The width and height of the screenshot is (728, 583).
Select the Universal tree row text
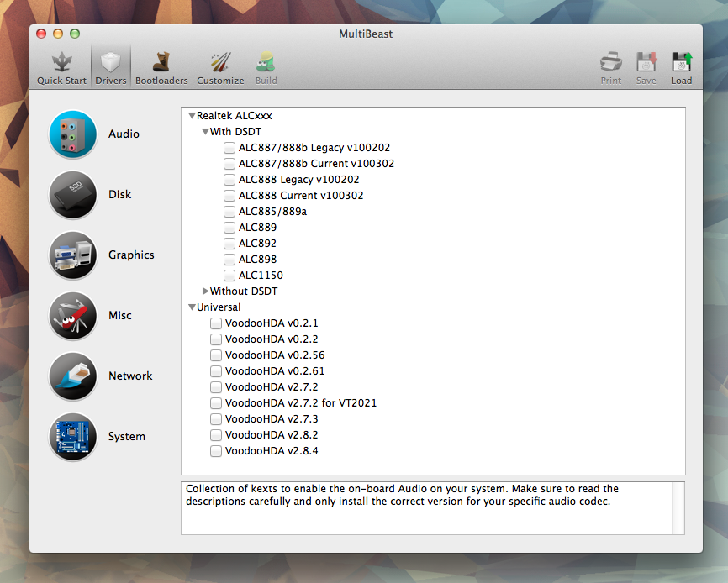(x=219, y=307)
